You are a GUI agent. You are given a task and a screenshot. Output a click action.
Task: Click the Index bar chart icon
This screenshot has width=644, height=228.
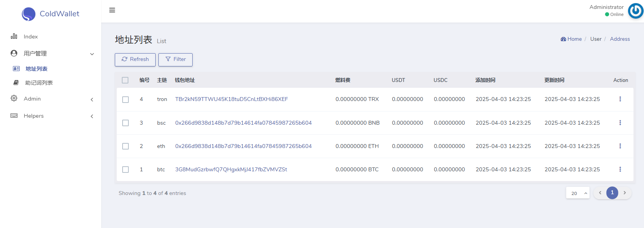(14, 36)
